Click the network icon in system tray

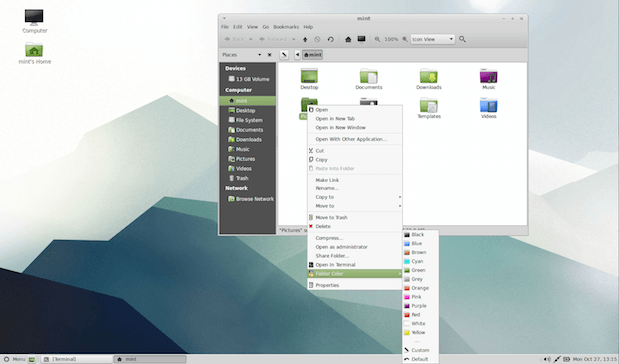(557, 359)
